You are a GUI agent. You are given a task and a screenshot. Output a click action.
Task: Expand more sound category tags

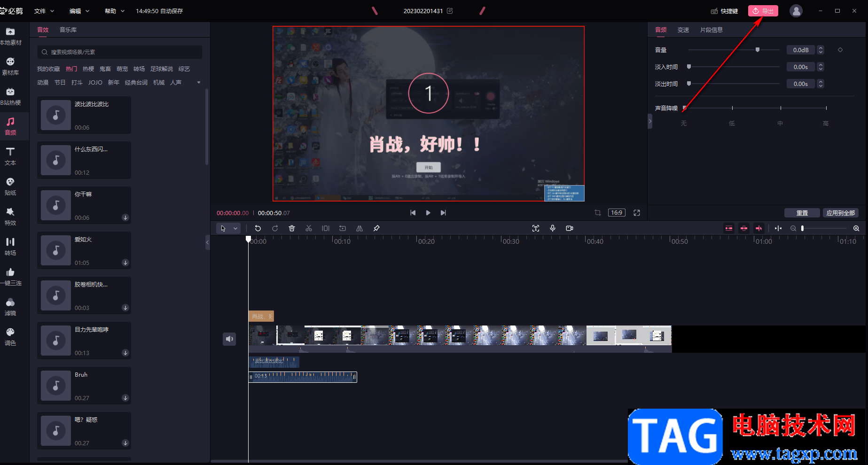tap(199, 83)
